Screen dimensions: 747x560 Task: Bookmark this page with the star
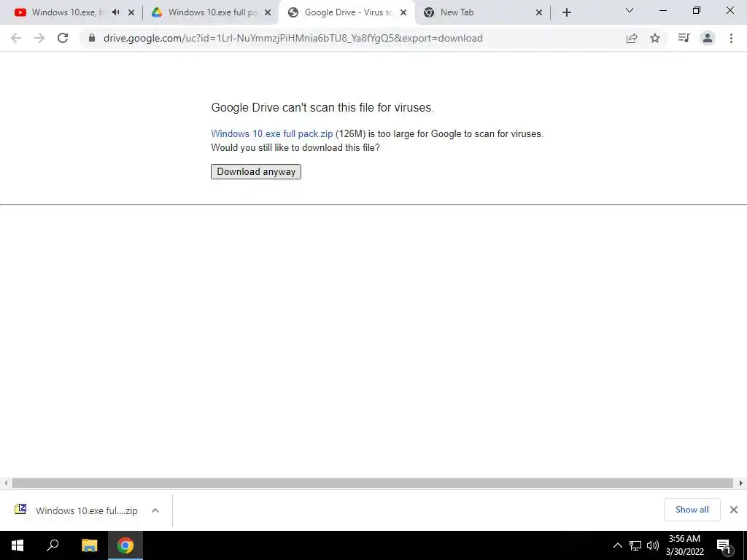655,38
